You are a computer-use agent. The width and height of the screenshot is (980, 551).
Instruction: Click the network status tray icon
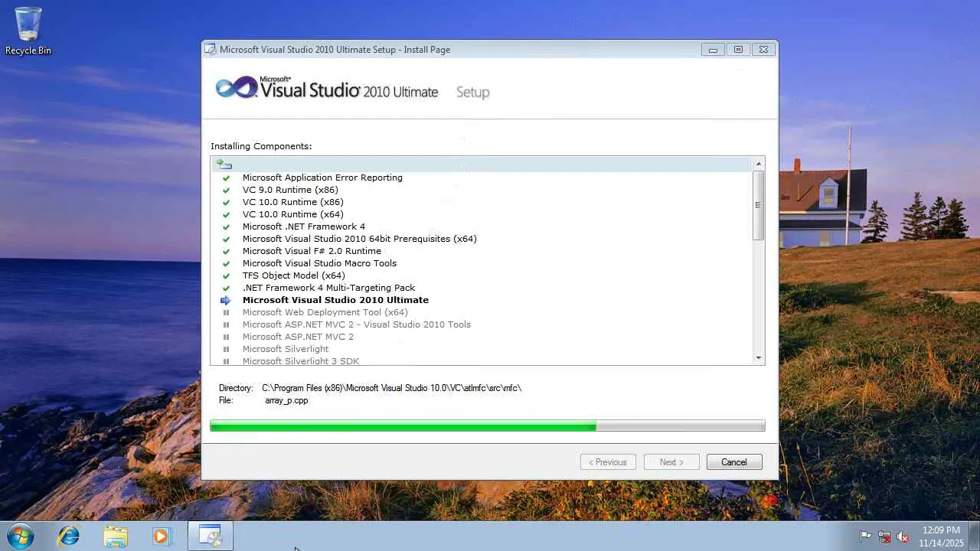pos(884,536)
